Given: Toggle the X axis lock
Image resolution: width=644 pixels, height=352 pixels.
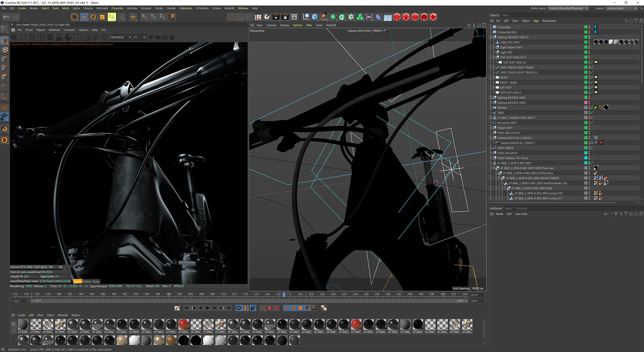Looking at the screenshot, I should 144,17.
